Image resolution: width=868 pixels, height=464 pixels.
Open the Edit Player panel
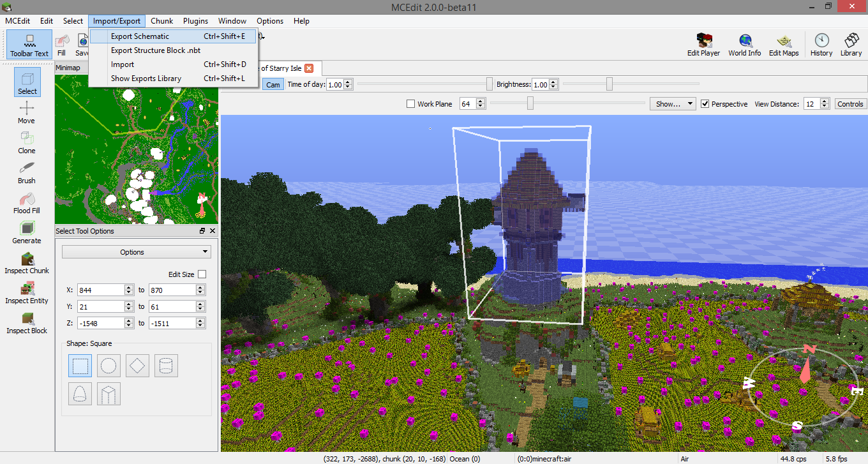click(703, 45)
